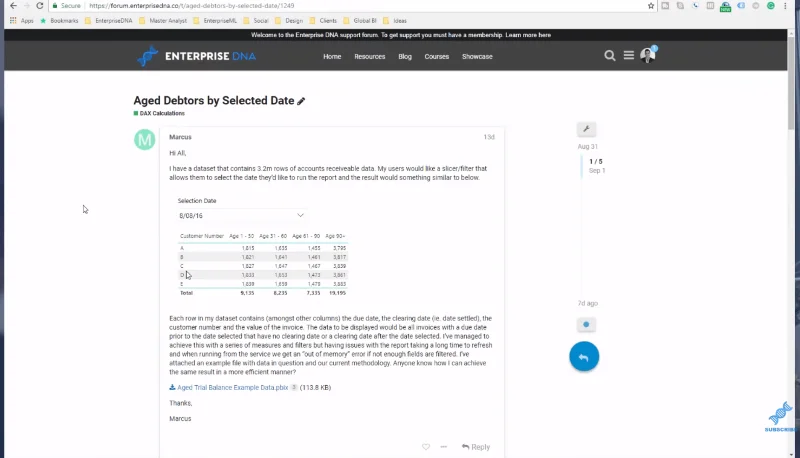Reload the page with the refresh icon

(40, 6)
